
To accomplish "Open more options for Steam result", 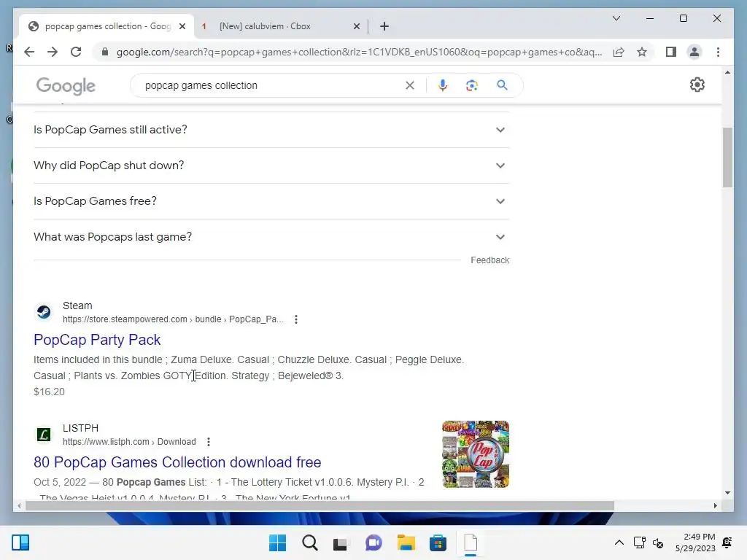I will pos(296,319).
